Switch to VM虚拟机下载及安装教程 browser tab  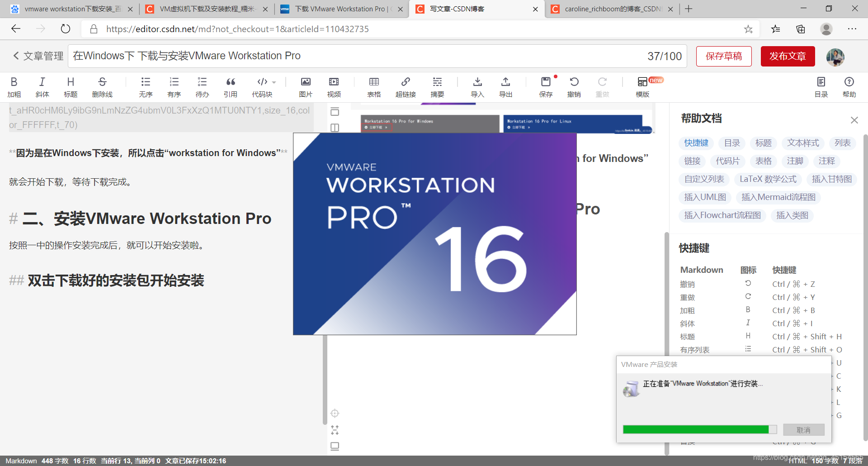pyautogui.click(x=207, y=9)
